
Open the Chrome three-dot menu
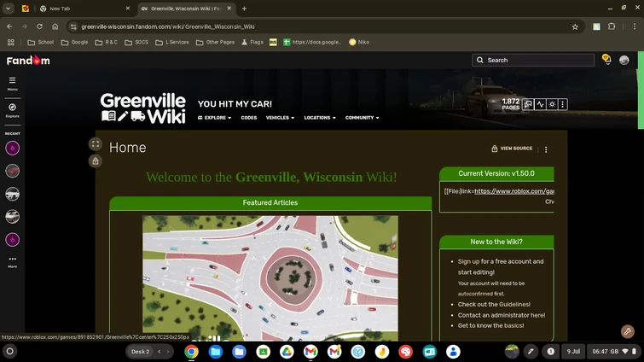[634, 26]
